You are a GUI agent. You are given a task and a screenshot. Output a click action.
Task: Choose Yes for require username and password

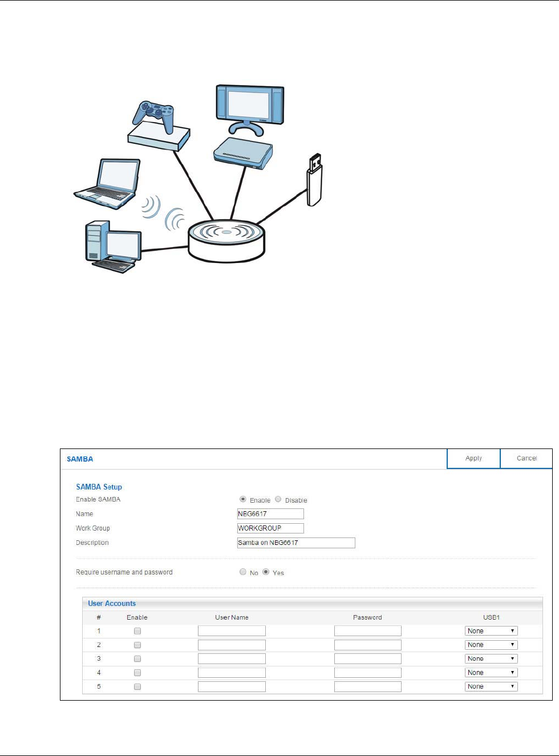(266, 572)
